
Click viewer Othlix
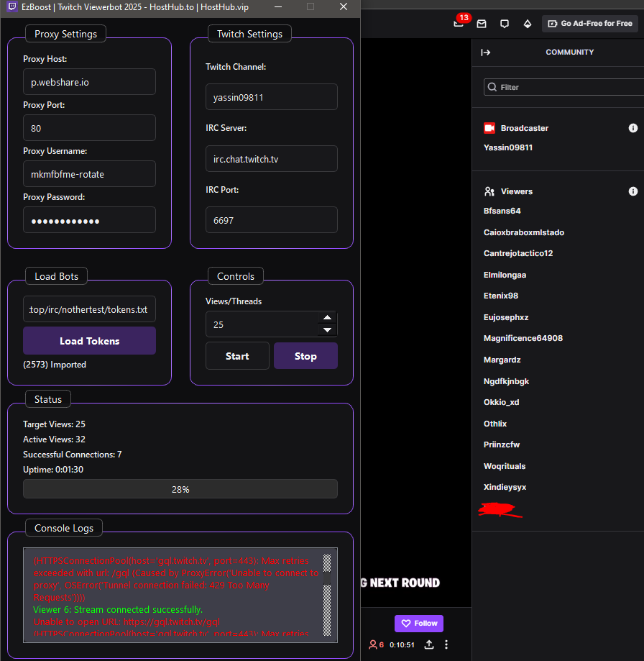click(495, 424)
